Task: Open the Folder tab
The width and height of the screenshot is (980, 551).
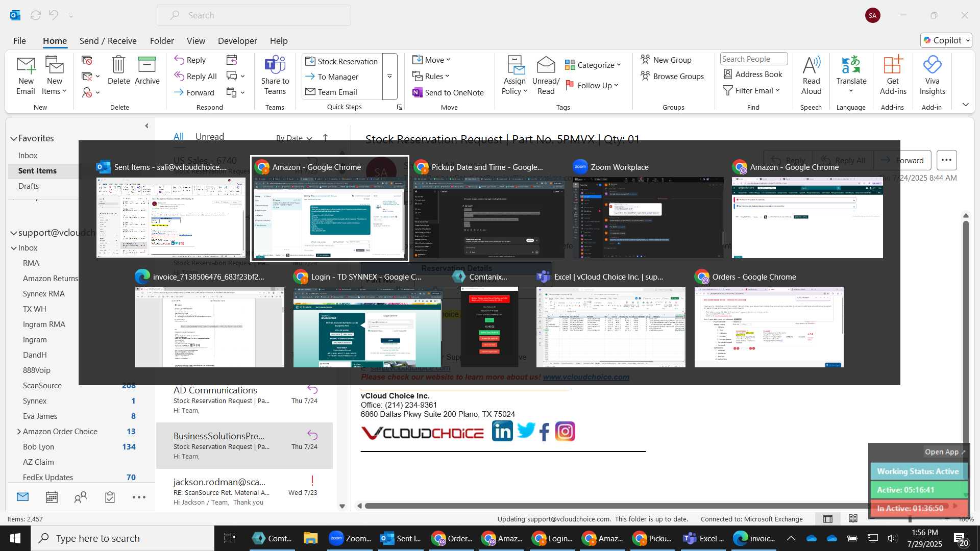Action: [x=162, y=41]
